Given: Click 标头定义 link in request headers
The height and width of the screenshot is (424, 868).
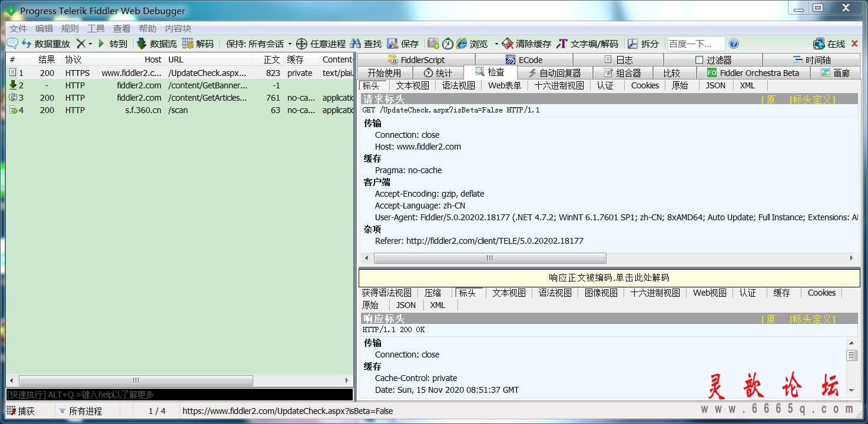Looking at the screenshot, I should click(813, 100).
